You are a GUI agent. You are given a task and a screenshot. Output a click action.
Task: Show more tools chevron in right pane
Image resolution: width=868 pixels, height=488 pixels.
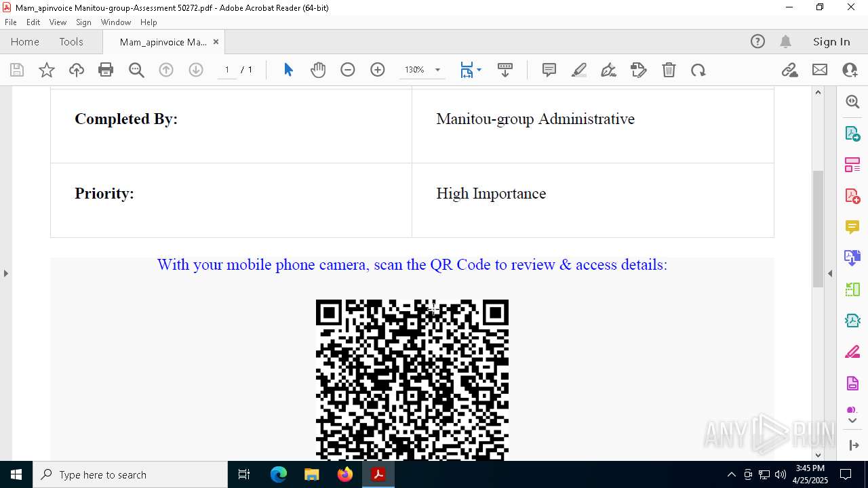click(852, 421)
